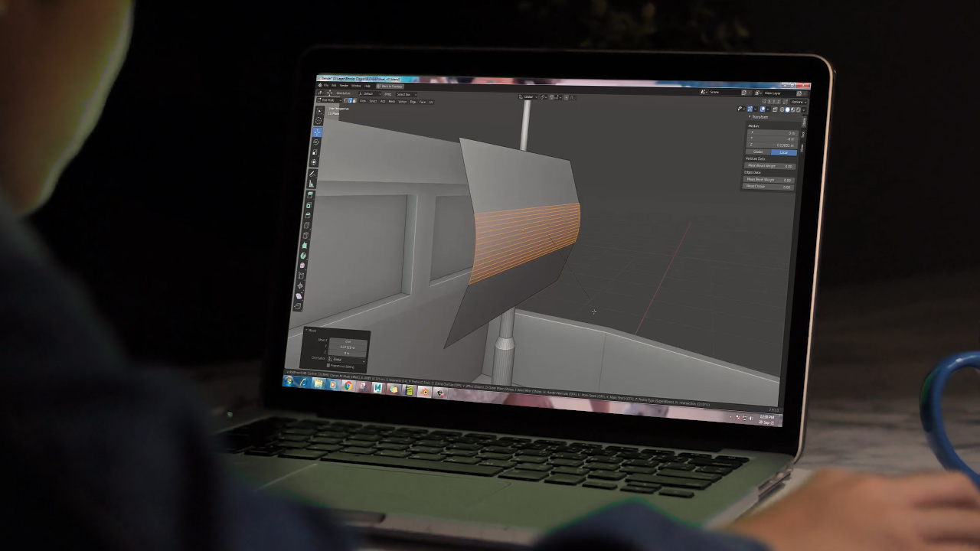
Task: Click the Global button in Transform
Action: tap(758, 152)
